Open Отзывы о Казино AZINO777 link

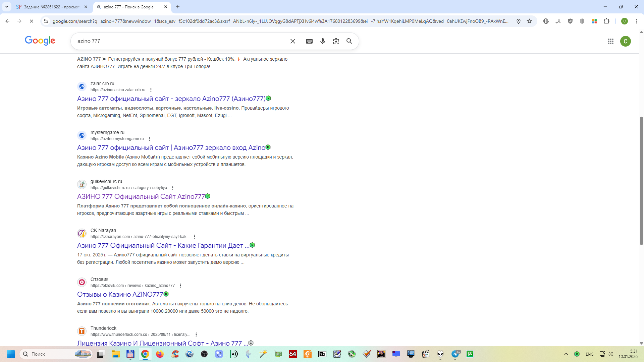[x=120, y=294]
